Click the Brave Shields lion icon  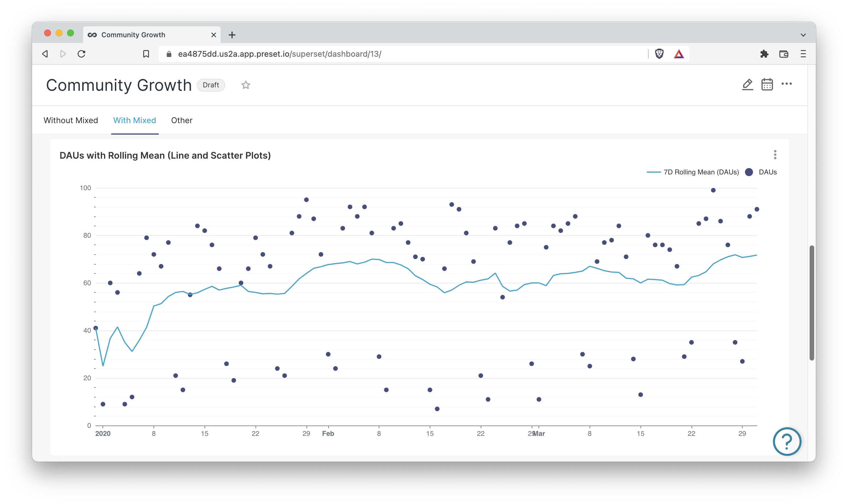pos(659,54)
